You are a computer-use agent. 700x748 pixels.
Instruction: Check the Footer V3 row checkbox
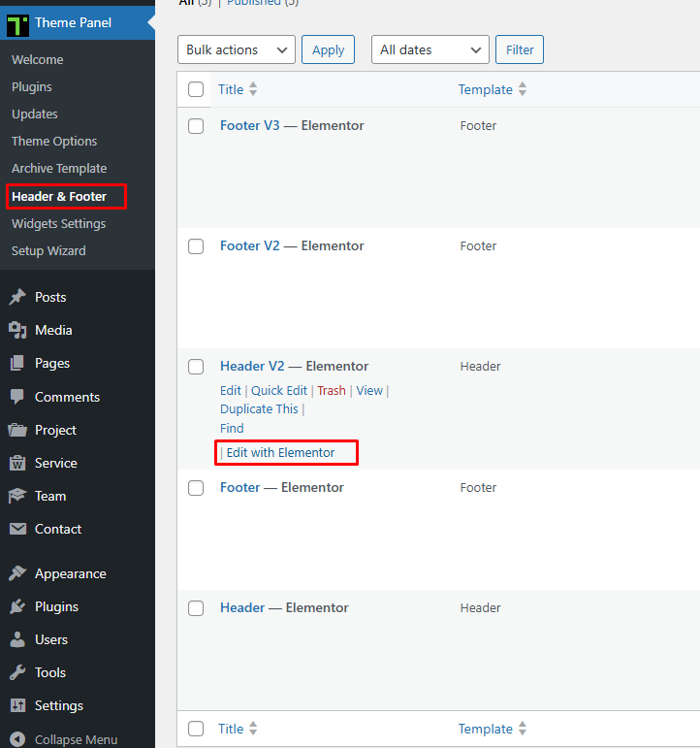point(196,126)
